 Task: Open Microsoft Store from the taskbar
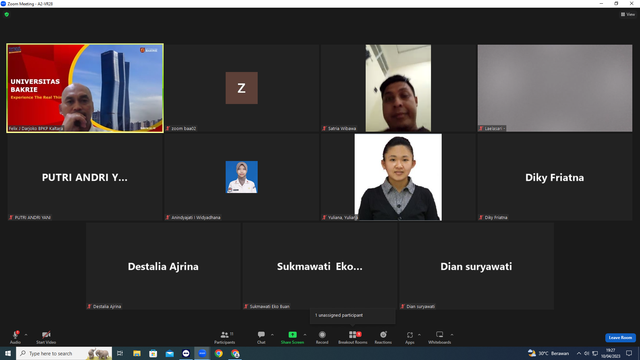pyautogui.click(x=153, y=353)
